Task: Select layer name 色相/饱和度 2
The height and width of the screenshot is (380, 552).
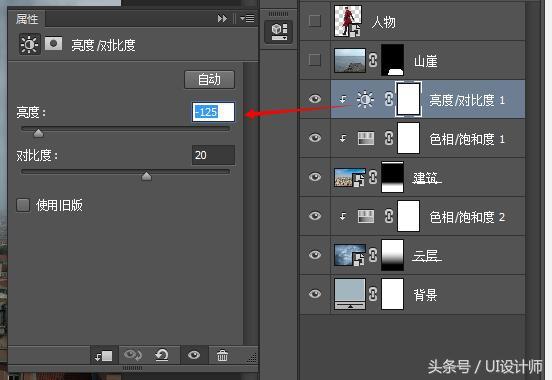Action: point(467,217)
